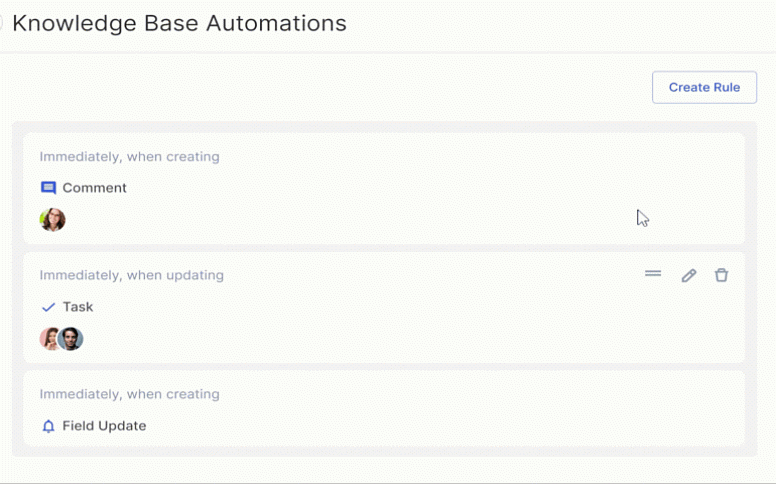Select the Task action label
Viewport: 776px width, 484px height.
(x=77, y=307)
